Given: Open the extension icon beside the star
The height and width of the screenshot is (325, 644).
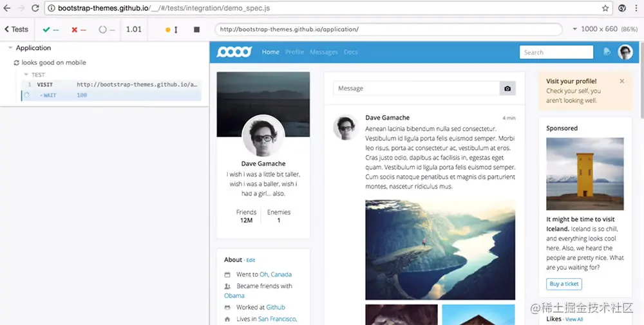Looking at the screenshot, I should pyautogui.click(x=622, y=8).
